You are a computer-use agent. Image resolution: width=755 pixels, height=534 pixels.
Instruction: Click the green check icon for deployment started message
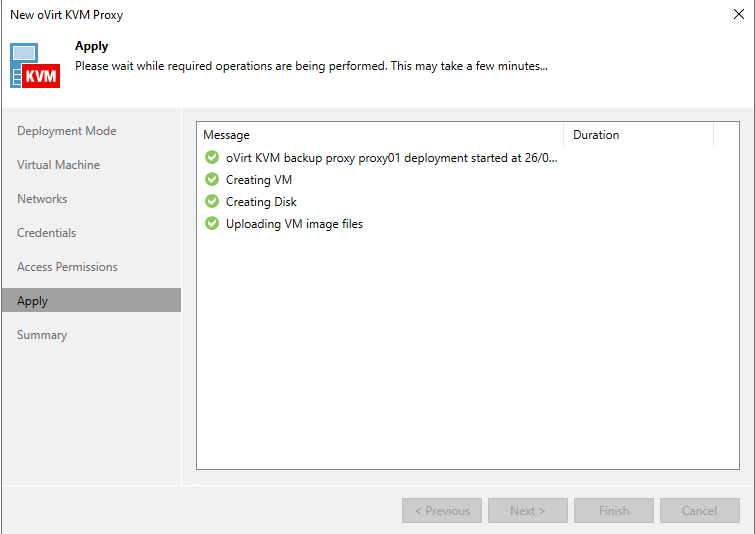[211, 158]
